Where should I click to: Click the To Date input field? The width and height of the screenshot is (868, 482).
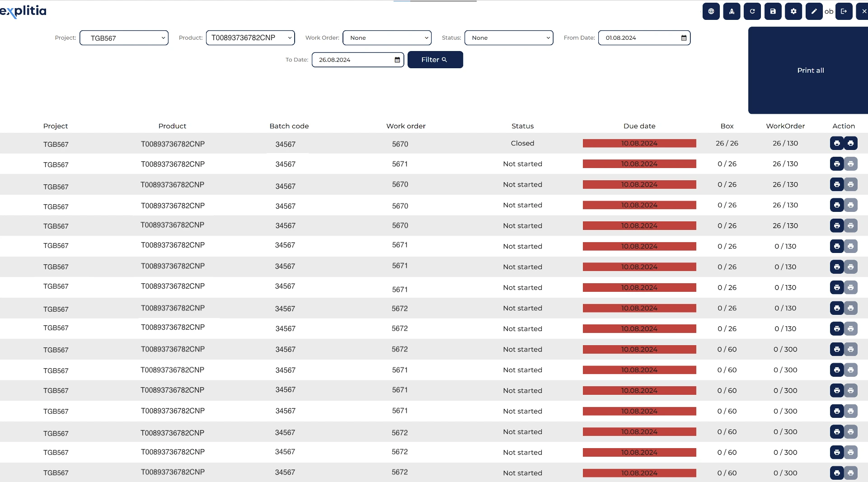(x=358, y=60)
